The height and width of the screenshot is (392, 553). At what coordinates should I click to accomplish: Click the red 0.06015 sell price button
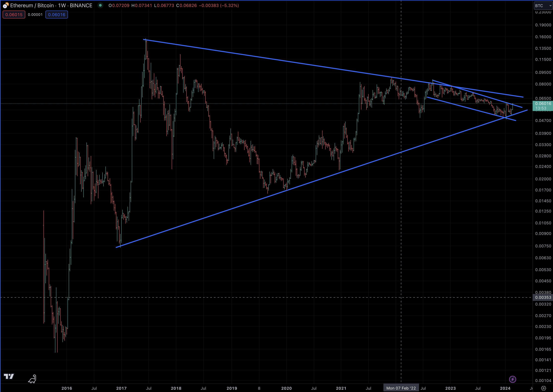point(14,15)
